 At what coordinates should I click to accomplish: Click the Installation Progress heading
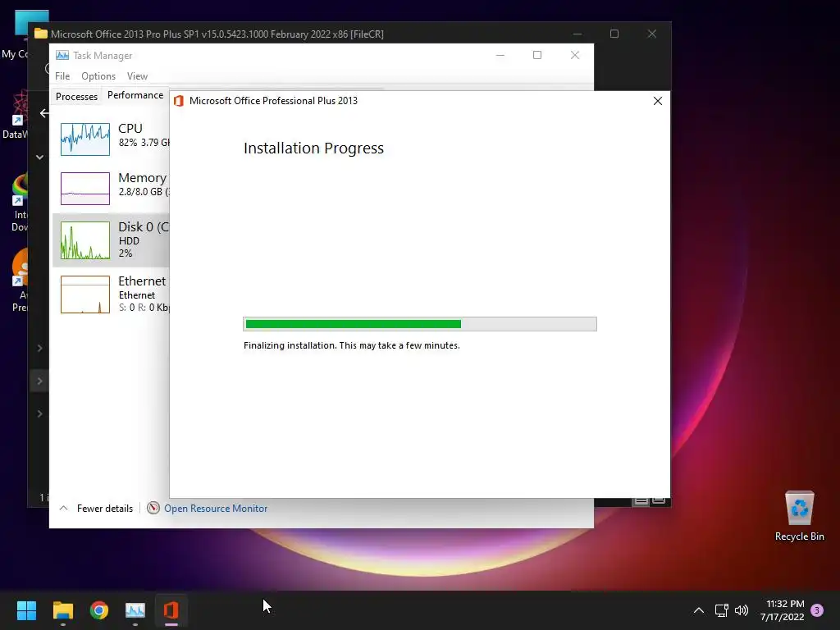(x=313, y=148)
